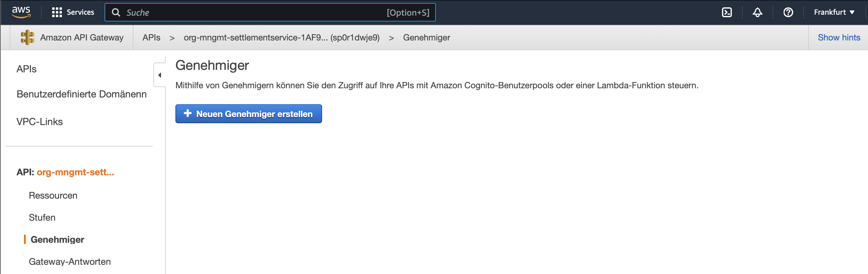This screenshot has width=868, height=274.
Task: Open the notifications bell icon
Action: tap(758, 12)
